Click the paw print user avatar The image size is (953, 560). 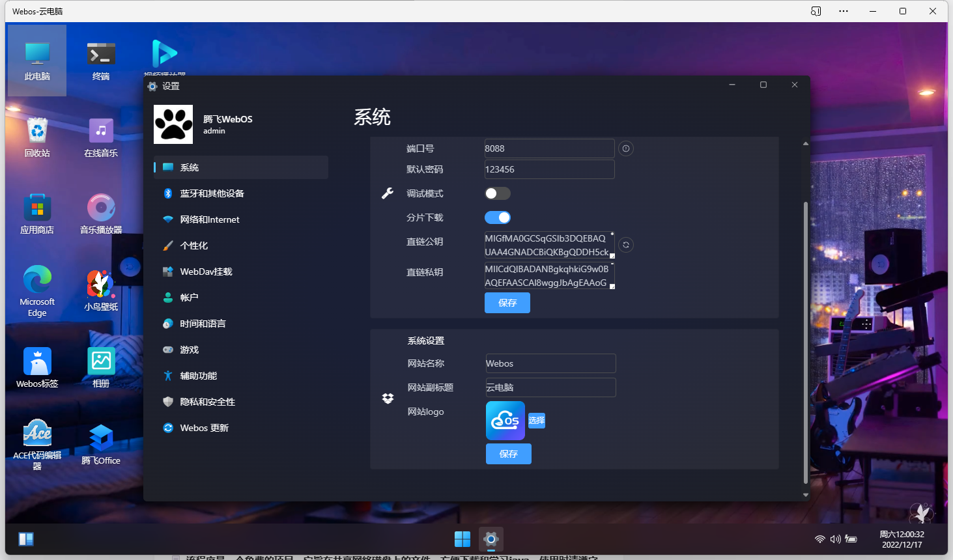[173, 124]
